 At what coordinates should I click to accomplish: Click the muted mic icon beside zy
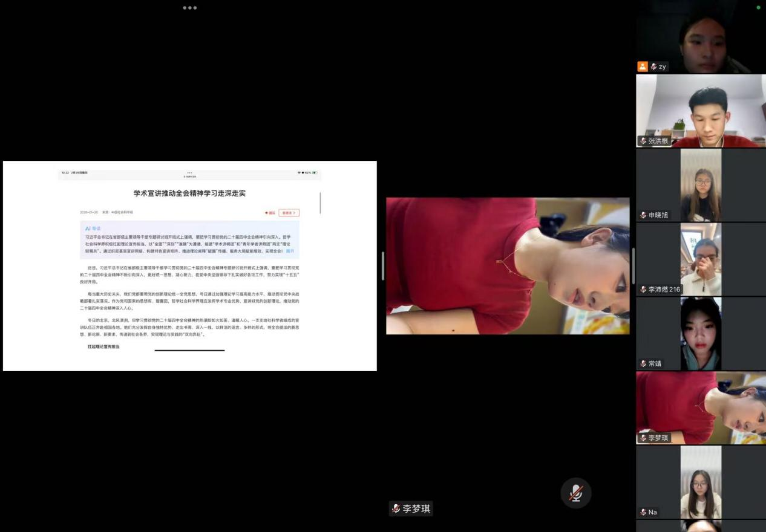(653, 66)
